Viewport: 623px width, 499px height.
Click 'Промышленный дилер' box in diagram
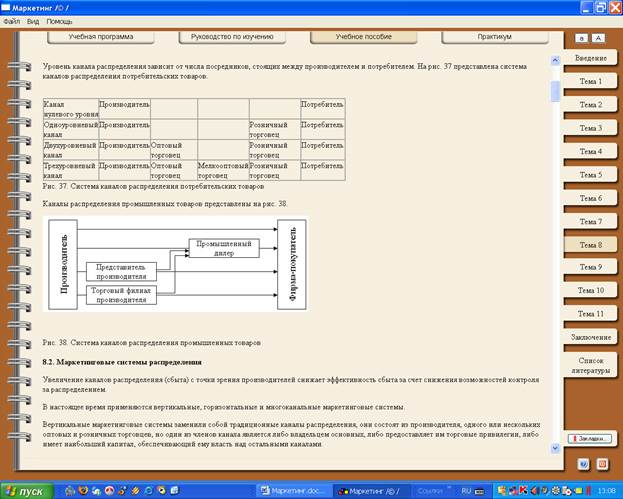click(x=224, y=248)
